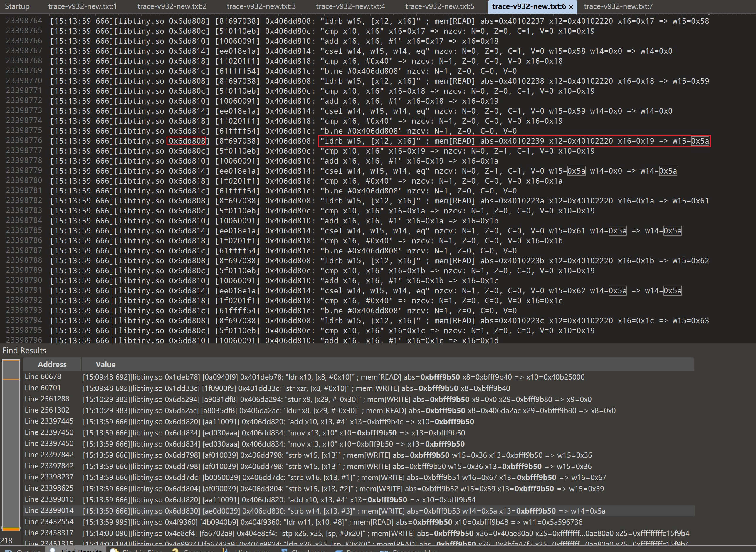Select the Line 23397445 find result

(359, 422)
